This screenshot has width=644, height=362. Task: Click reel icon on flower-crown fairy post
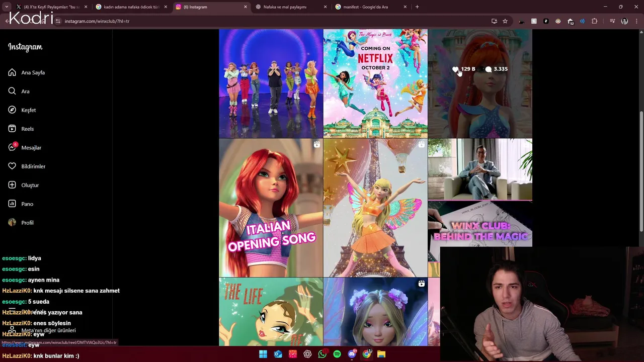[x=421, y=284]
